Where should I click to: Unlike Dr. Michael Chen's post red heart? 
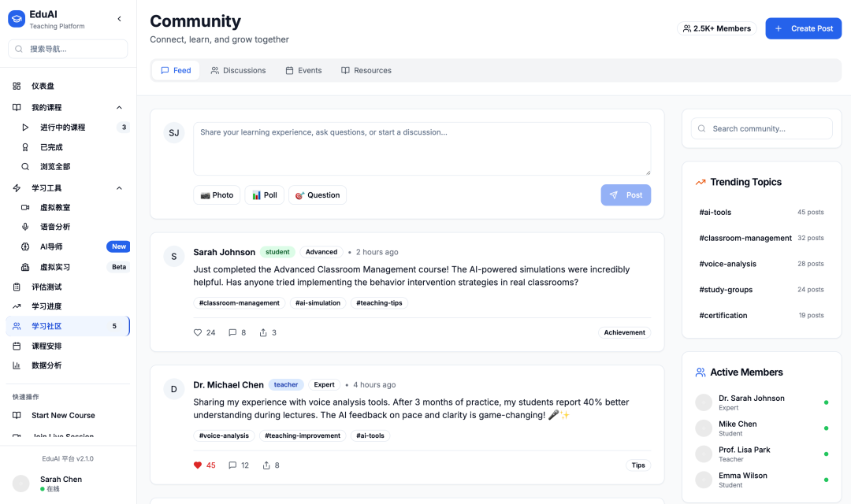198,465
